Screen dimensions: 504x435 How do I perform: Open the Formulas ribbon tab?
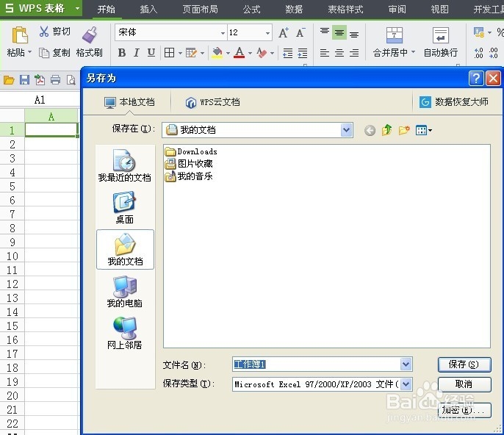coord(251,9)
